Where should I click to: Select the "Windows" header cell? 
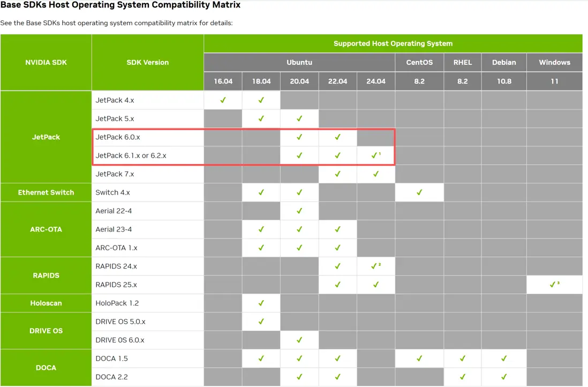click(x=555, y=62)
